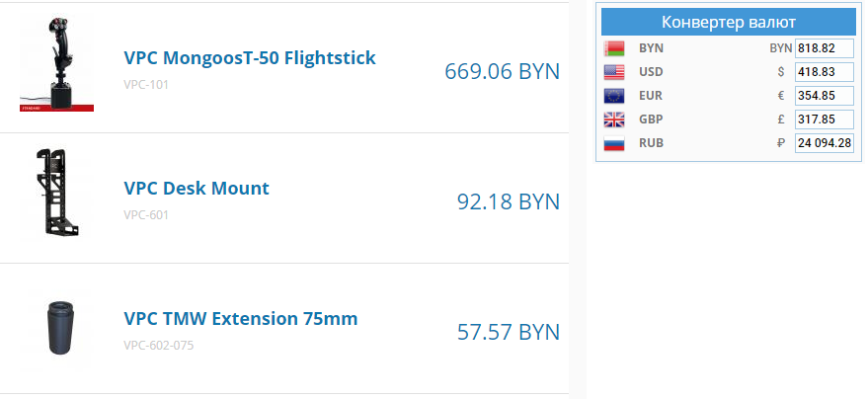Focus the GBP amount input field
The image size is (868, 399).
click(824, 120)
